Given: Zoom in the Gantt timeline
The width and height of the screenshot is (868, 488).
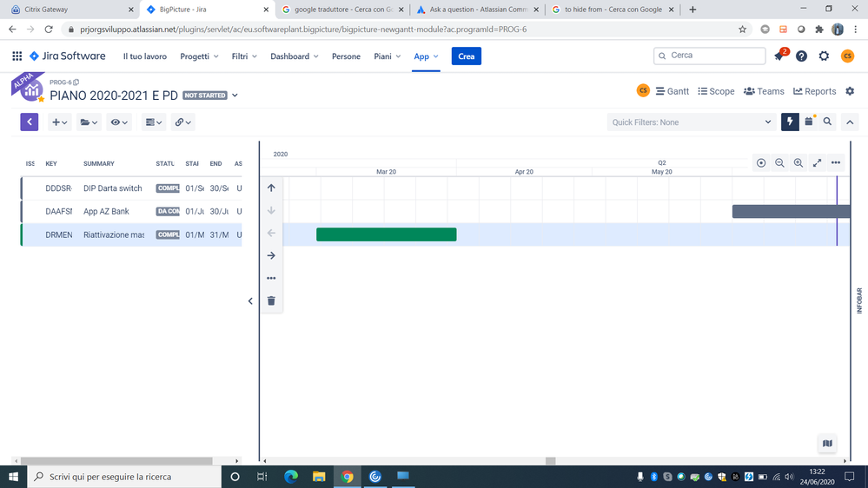Looking at the screenshot, I should (798, 162).
